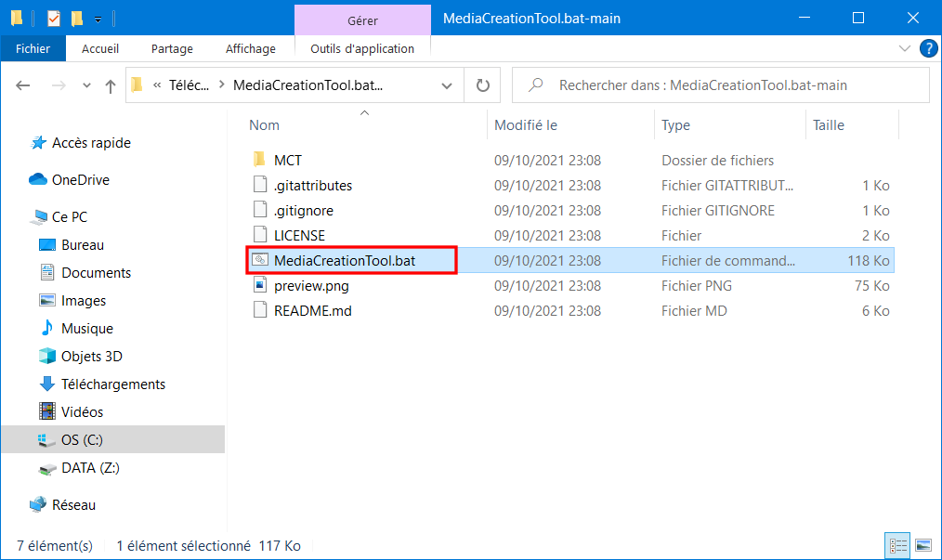Open the address bar history dropdown
The width and height of the screenshot is (942, 560).
click(447, 85)
